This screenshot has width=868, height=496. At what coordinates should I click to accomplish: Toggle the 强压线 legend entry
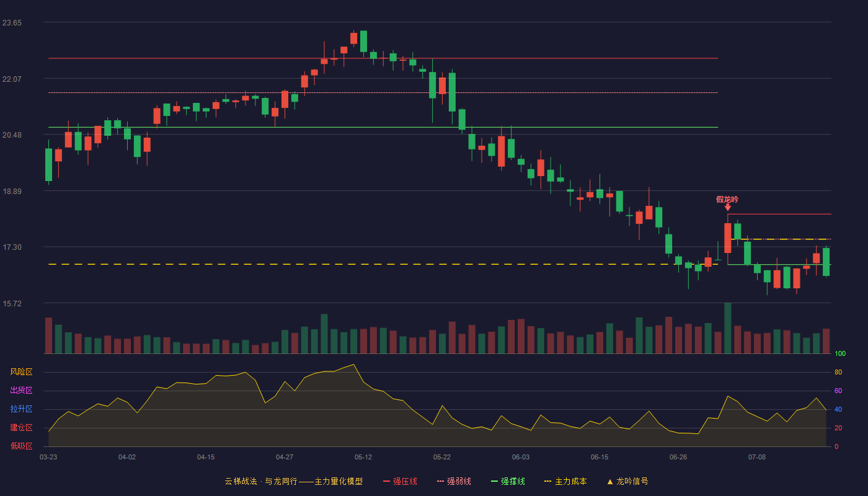(400, 481)
